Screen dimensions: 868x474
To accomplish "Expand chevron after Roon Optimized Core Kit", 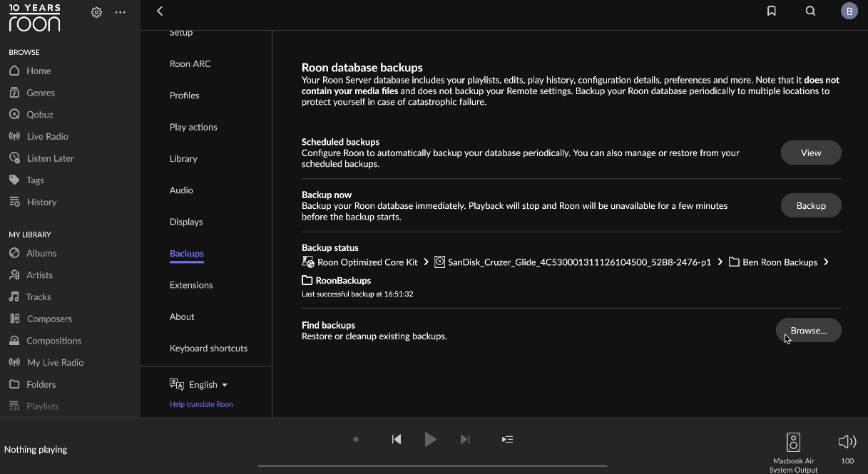I will (x=427, y=262).
